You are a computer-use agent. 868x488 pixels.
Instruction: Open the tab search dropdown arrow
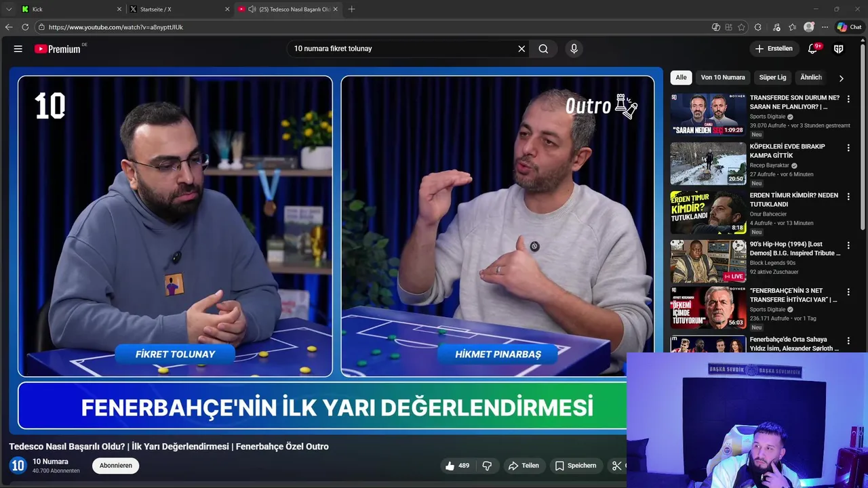click(9, 9)
